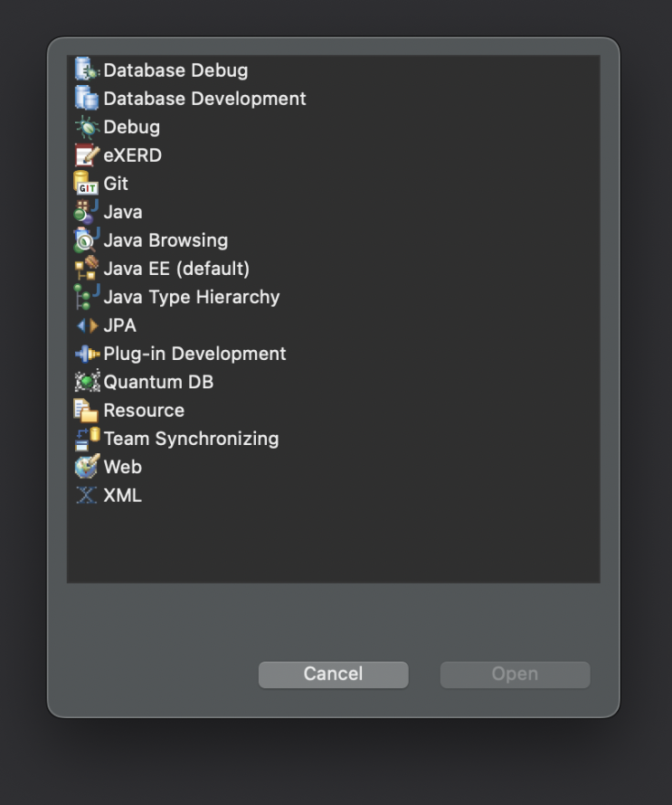This screenshot has height=805, width=672.
Task: Click the dimmed Open button
Action: (515, 675)
